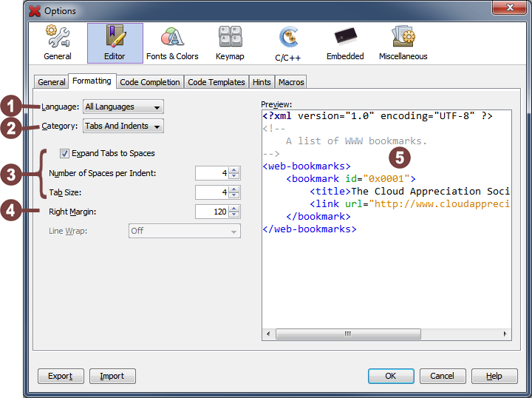Decrease the Tab Size value
The height and width of the screenshot is (398, 532).
pyautogui.click(x=234, y=196)
